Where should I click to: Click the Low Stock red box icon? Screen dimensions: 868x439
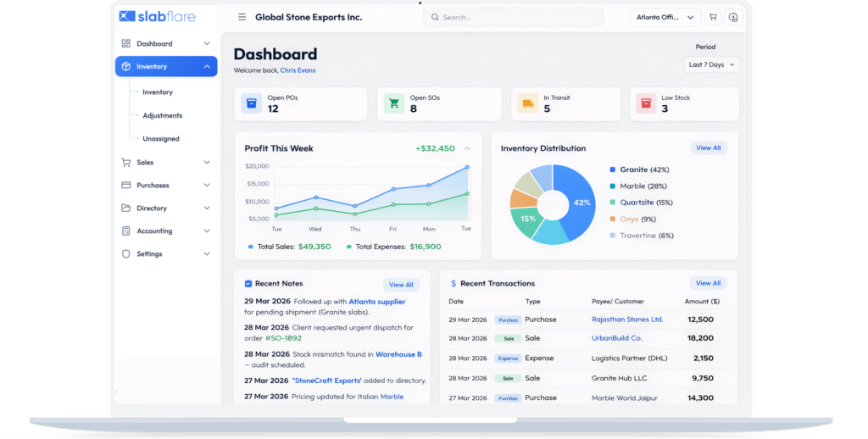[x=646, y=103]
